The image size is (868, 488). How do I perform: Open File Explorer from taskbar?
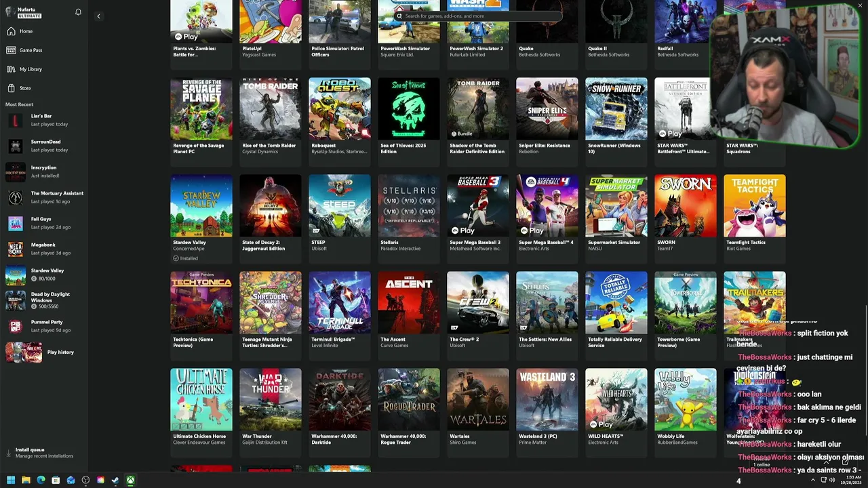26,481
